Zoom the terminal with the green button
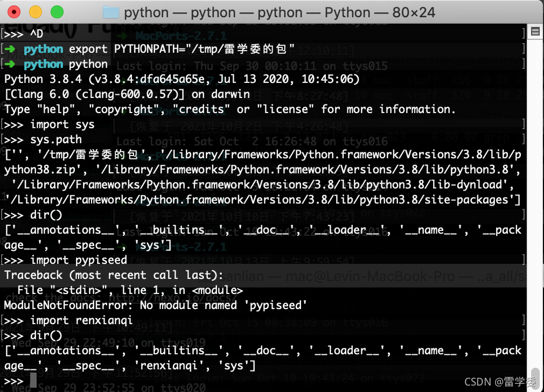544x392 pixels. click(57, 12)
